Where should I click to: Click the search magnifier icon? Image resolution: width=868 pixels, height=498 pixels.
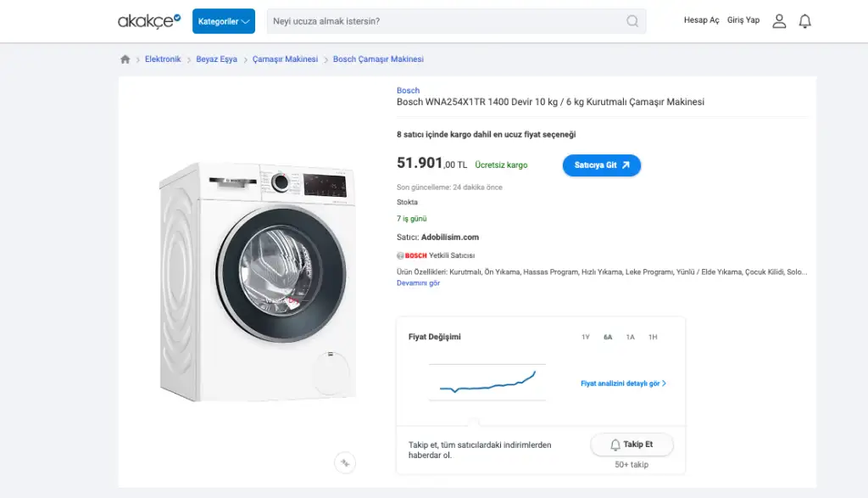click(632, 21)
